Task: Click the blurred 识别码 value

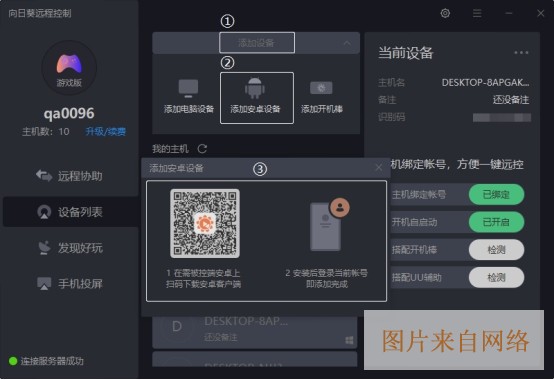Action: [x=502, y=117]
